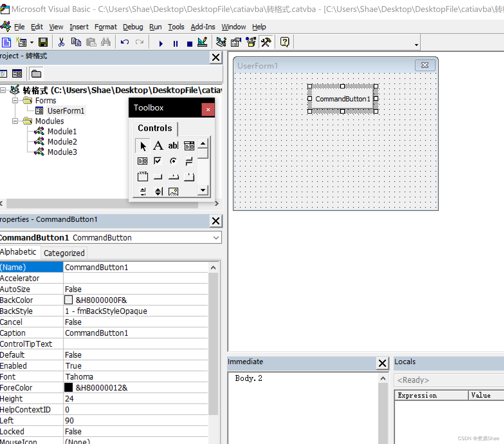Viewport: 504px width, 444px height.
Task: Open Project Explorer from the toolbar
Action: click(x=221, y=42)
